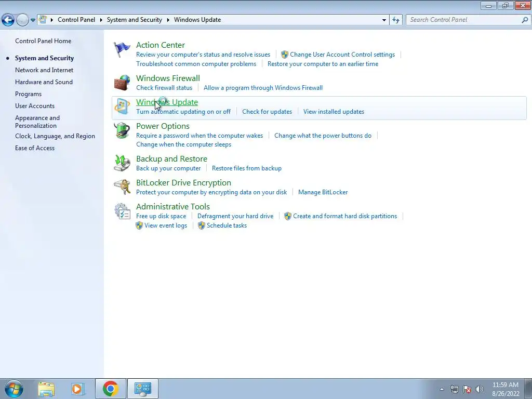Image resolution: width=532 pixels, height=399 pixels.
Task: Click the refresh button beside address bar
Action: [x=396, y=20]
